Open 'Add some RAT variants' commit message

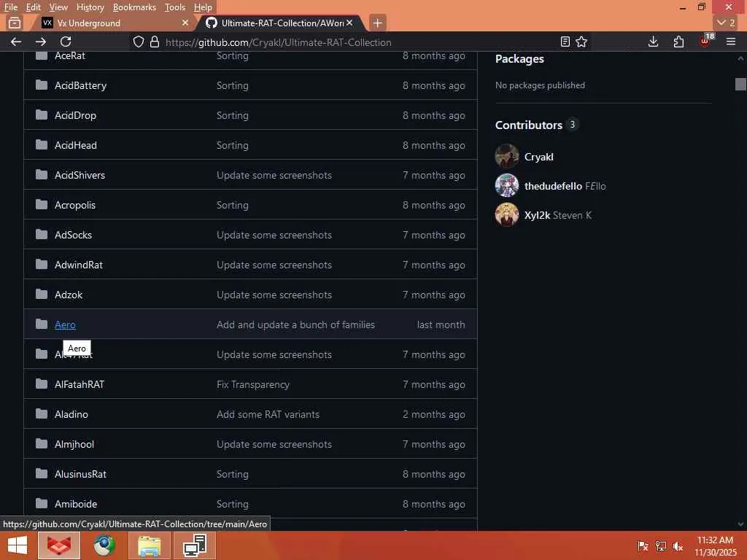[x=268, y=415]
